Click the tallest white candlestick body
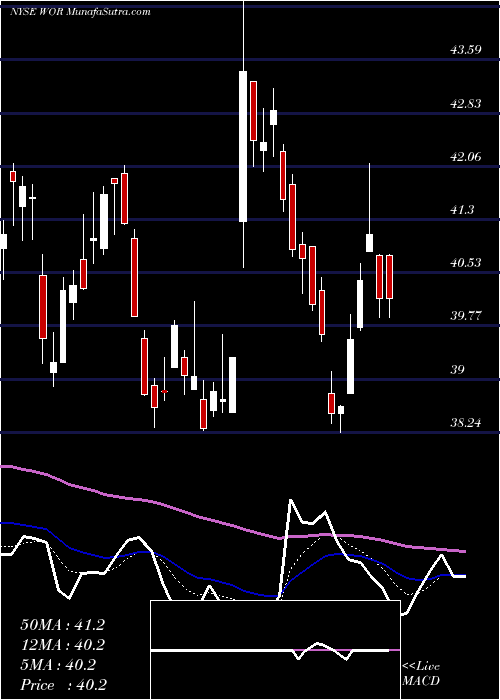 coord(243,146)
